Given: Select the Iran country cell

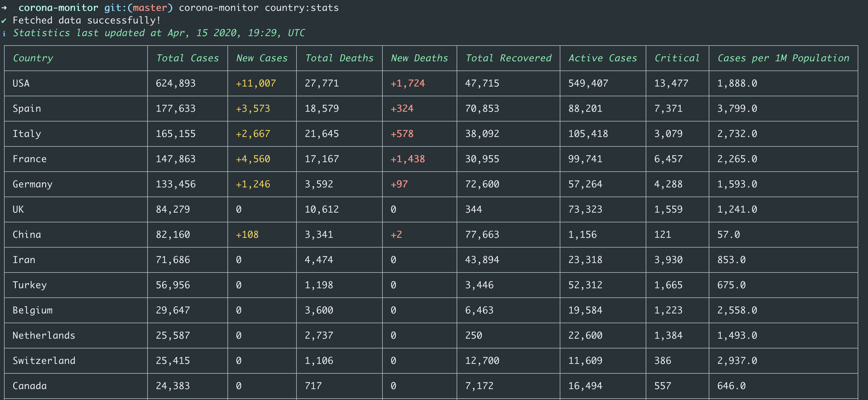Looking at the screenshot, I should point(24,260).
